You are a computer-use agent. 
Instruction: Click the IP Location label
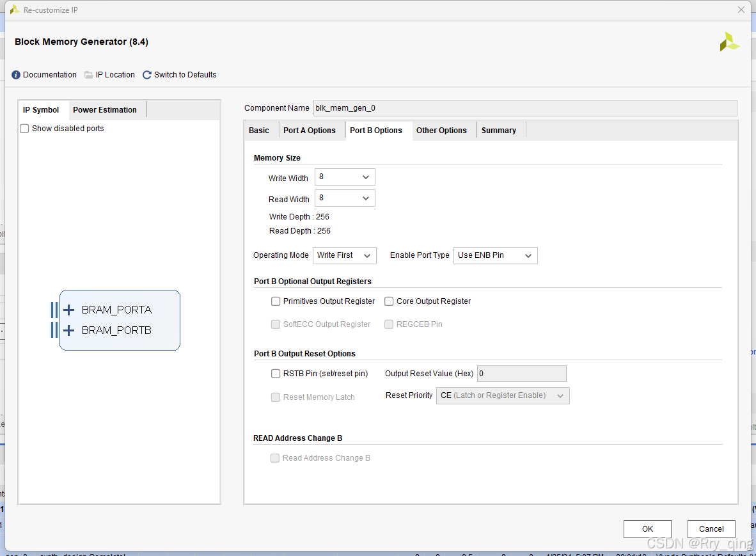pyautogui.click(x=115, y=75)
